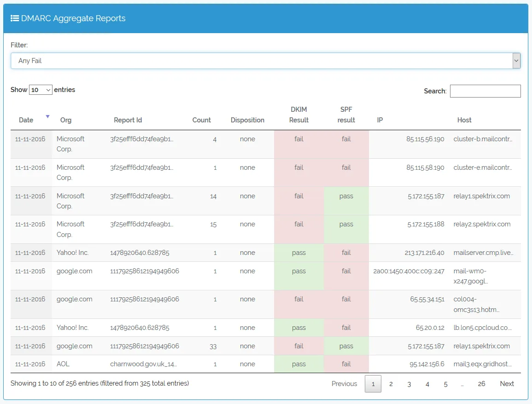Click host mailserver.cmp.live…
The image size is (532, 404).
point(483,253)
